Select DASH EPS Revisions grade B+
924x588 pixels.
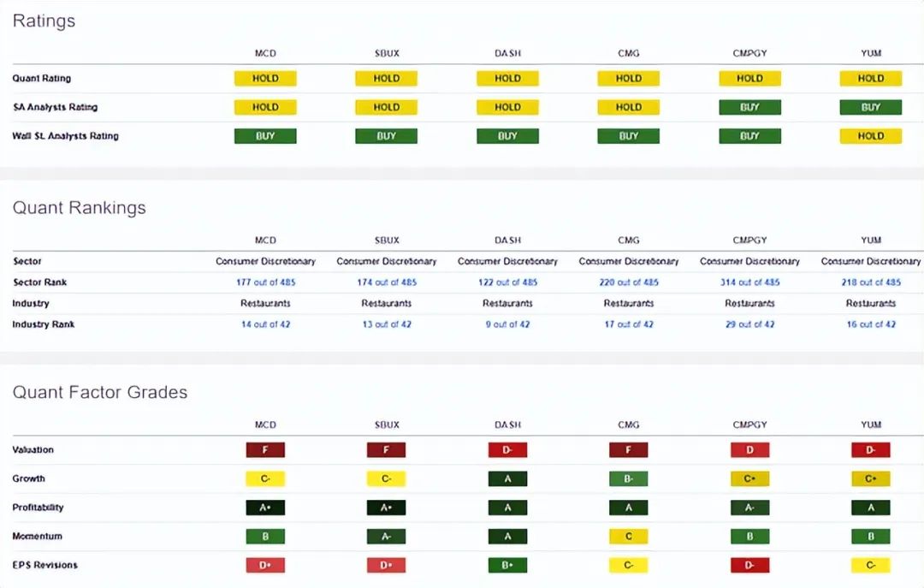[x=507, y=566]
